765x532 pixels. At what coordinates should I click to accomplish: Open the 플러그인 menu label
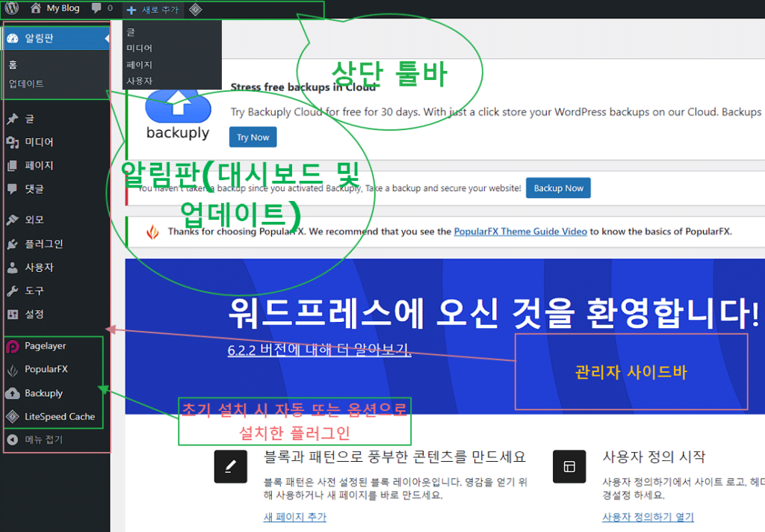point(44,244)
